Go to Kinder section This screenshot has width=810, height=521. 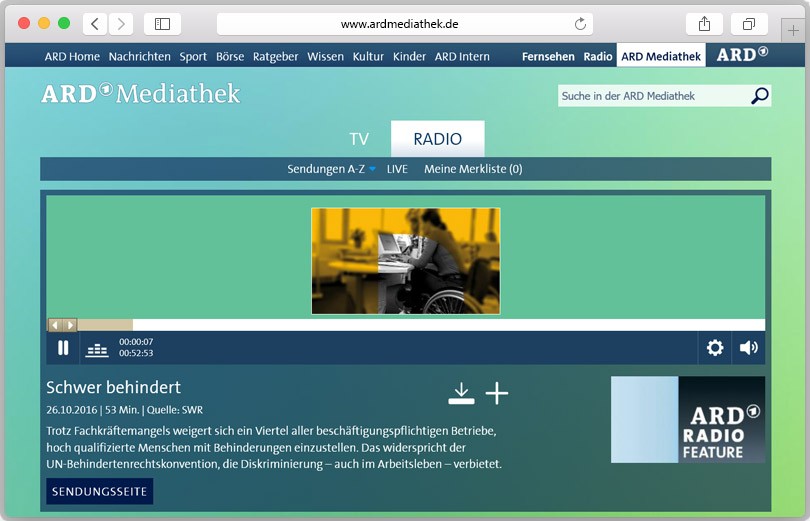click(409, 56)
